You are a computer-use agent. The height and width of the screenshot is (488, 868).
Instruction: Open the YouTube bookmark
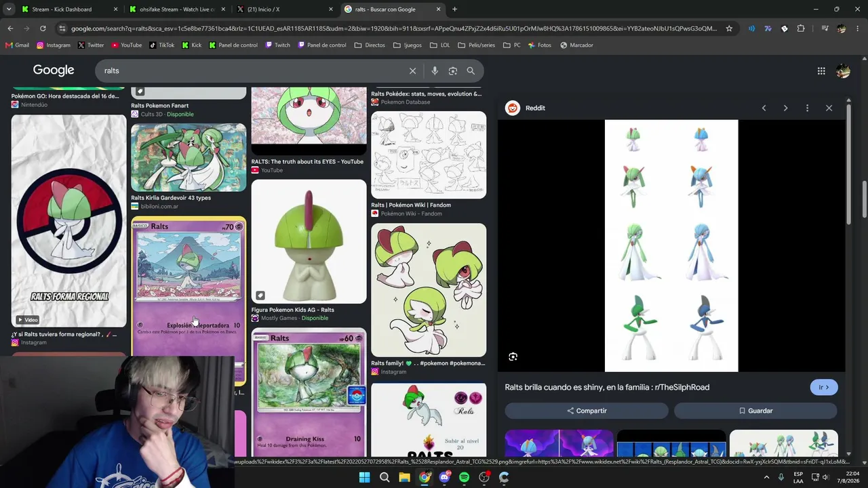click(x=126, y=45)
